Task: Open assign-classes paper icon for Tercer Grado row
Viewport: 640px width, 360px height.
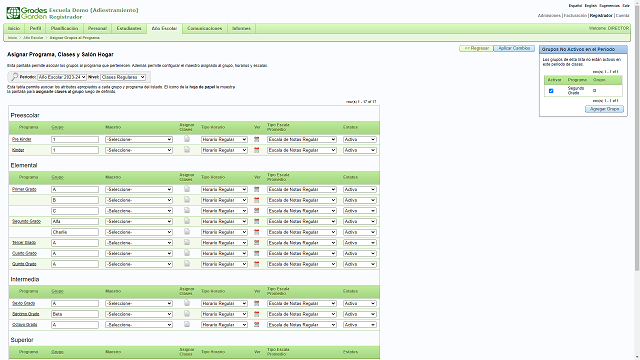Action: click(187, 242)
